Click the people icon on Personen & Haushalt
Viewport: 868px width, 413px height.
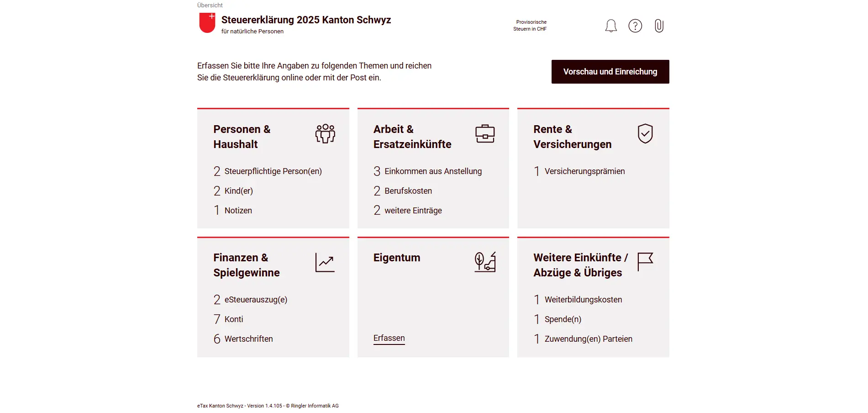pyautogui.click(x=325, y=133)
